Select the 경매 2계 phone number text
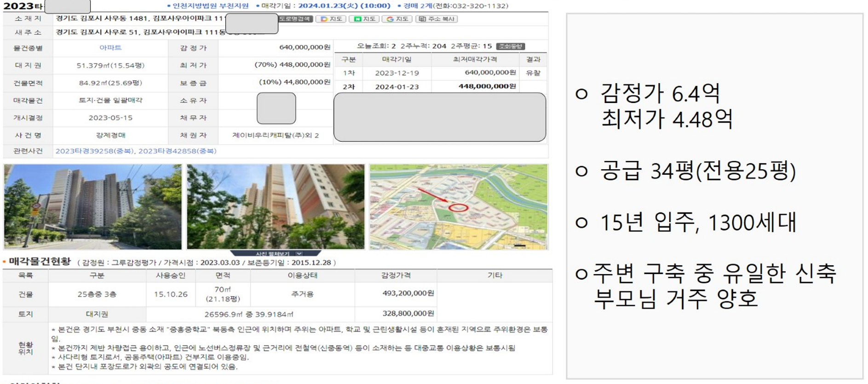The height and width of the screenshot is (384, 868). pos(456,6)
